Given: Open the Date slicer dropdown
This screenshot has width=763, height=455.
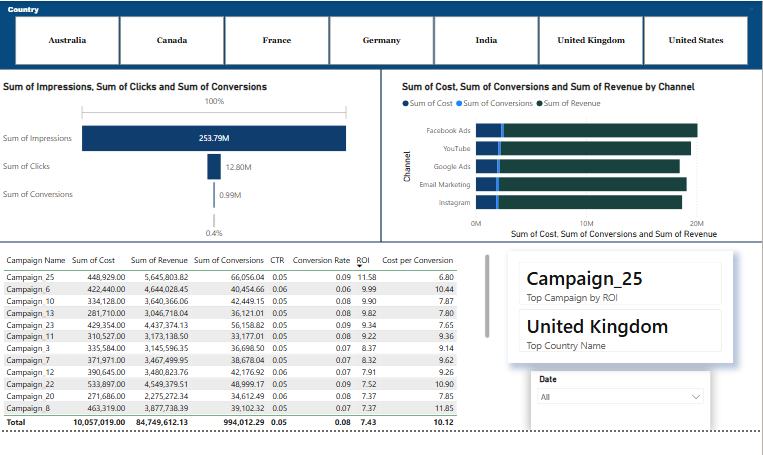Looking at the screenshot, I should point(620,397).
